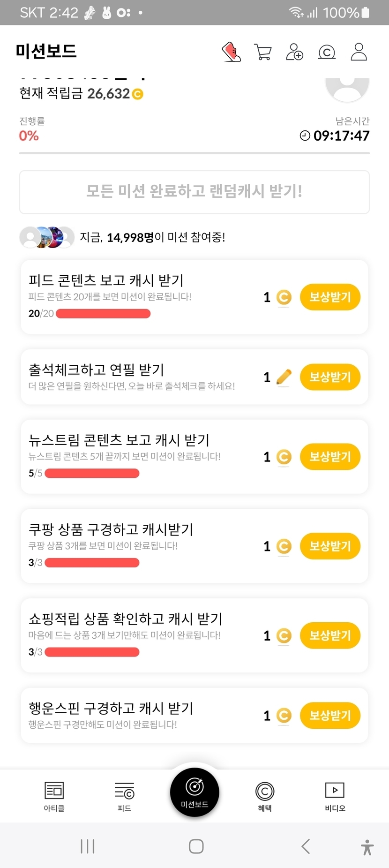Tap the 피드 콘텐츠 20/20 progress bar
The height and width of the screenshot is (868, 389).
[103, 314]
